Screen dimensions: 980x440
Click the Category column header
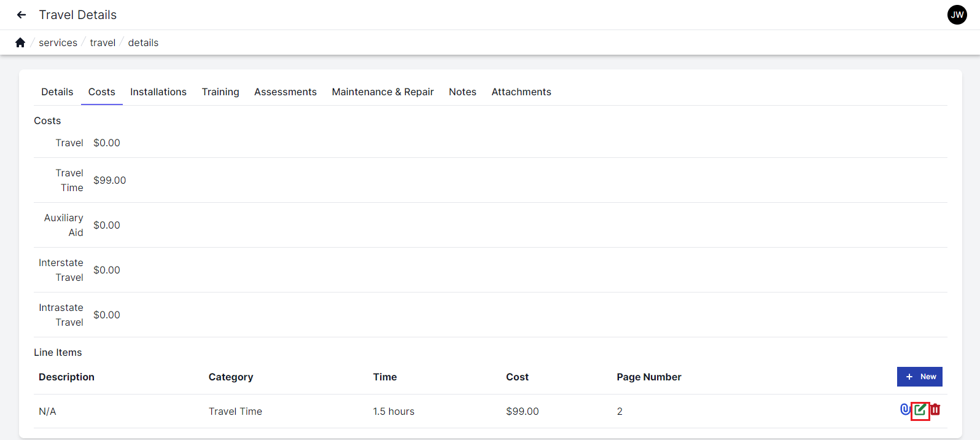tap(231, 377)
